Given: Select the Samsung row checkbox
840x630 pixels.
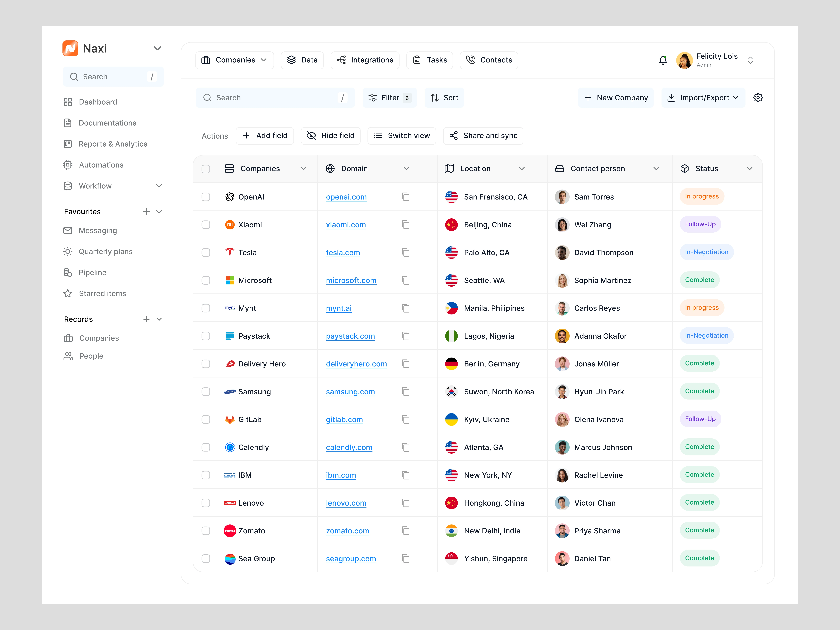Looking at the screenshot, I should click(x=206, y=392).
